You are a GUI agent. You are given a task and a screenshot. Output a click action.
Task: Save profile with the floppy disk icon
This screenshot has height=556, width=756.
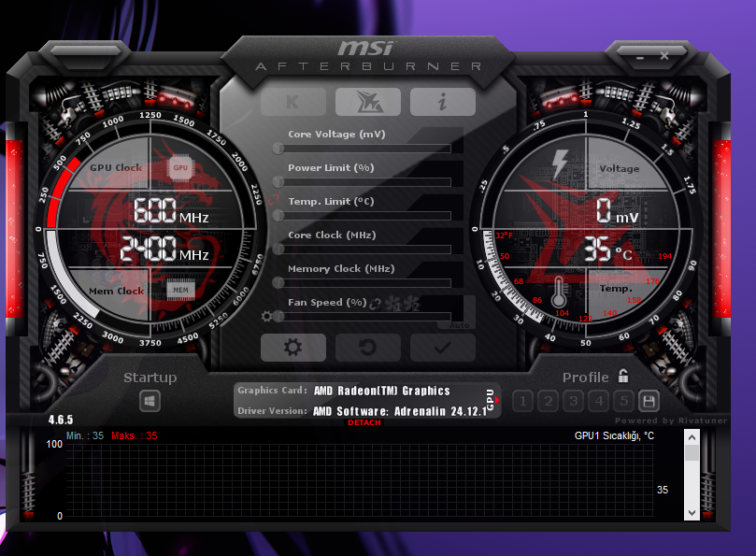(x=649, y=401)
